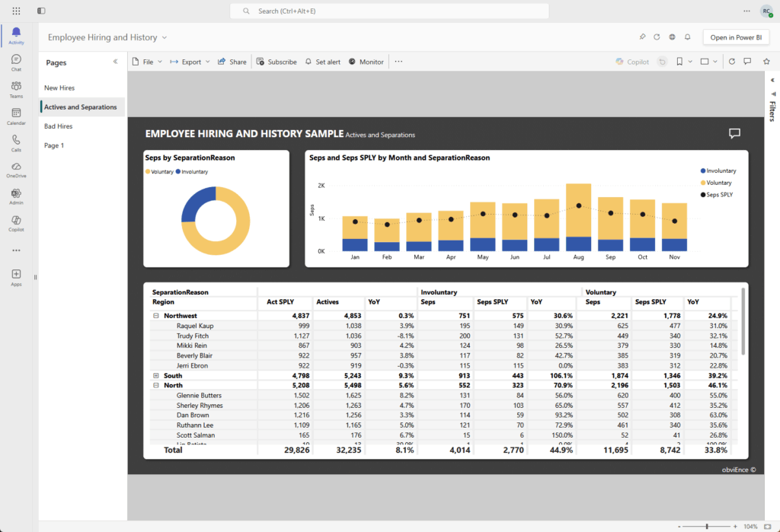Collapse the North region row

155,385
